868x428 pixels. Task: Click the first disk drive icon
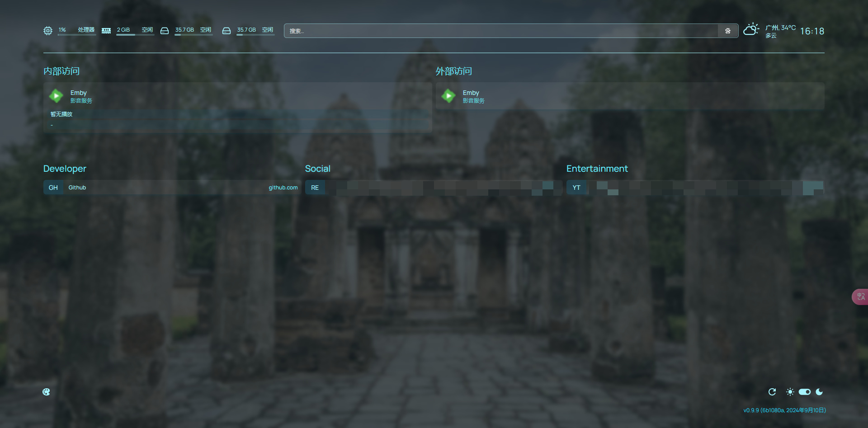[x=165, y=31]
